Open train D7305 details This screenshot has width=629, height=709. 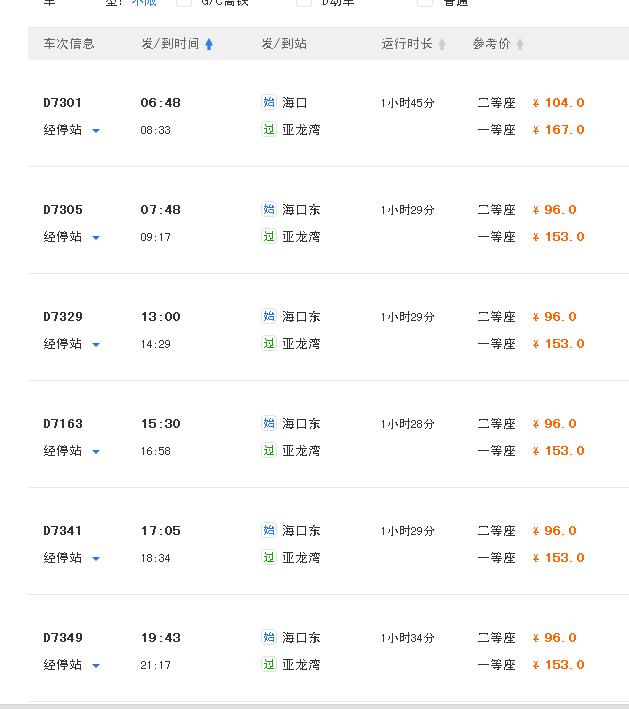point(63,210)
